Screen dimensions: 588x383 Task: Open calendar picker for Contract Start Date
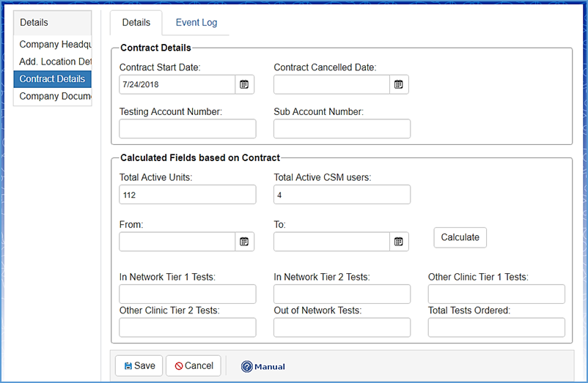(245, 84)
